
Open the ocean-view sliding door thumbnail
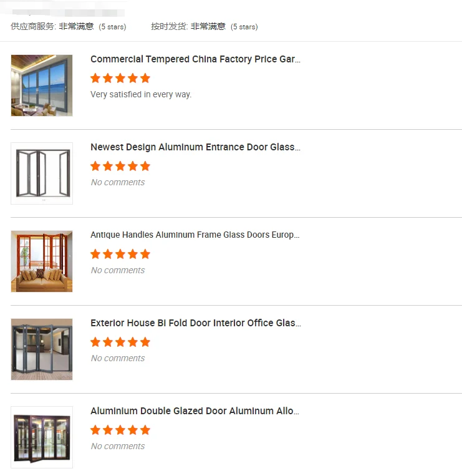42,85
